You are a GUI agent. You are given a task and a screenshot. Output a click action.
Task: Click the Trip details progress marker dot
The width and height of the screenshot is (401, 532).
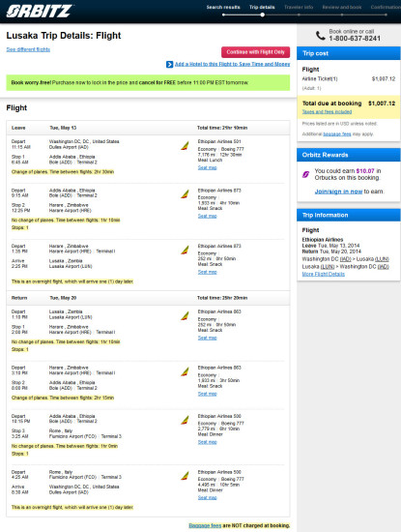tap(262, 15)
